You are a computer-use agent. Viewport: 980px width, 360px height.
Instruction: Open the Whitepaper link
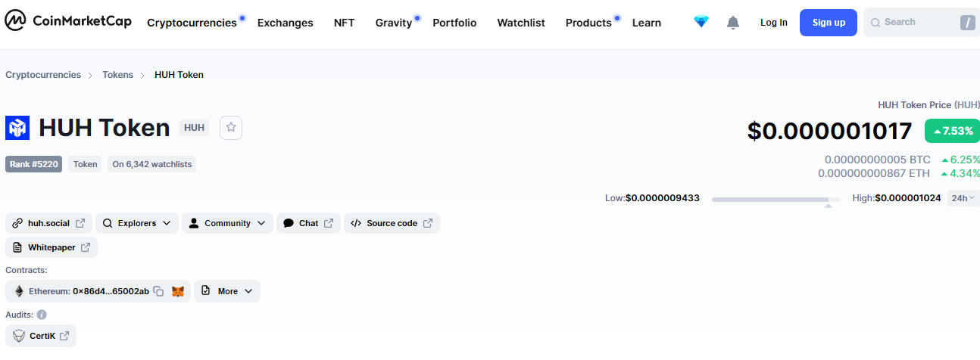tap(51, 247)
